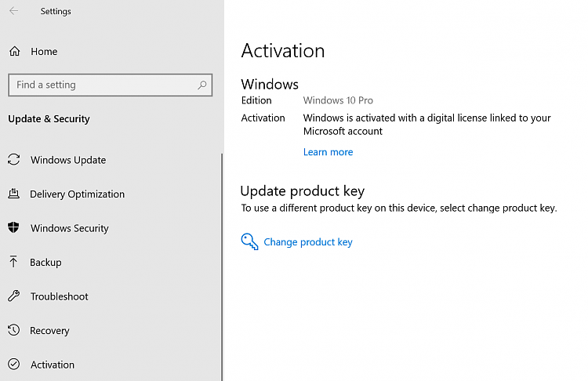Click the Troubleshoot wrench icon
The width and height of the screenshot is (588, 381).
(14, 296)
